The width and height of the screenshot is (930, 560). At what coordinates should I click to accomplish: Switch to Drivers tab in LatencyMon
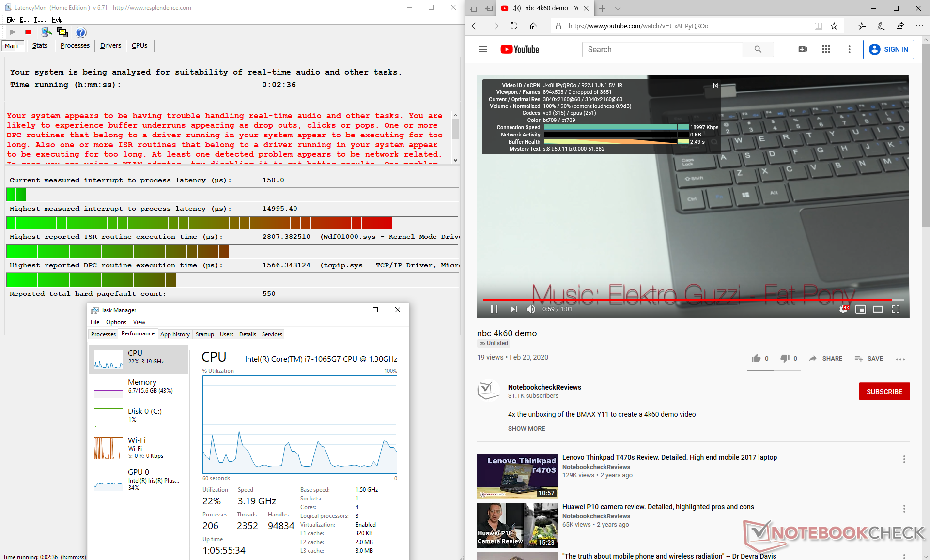[110, 45]
